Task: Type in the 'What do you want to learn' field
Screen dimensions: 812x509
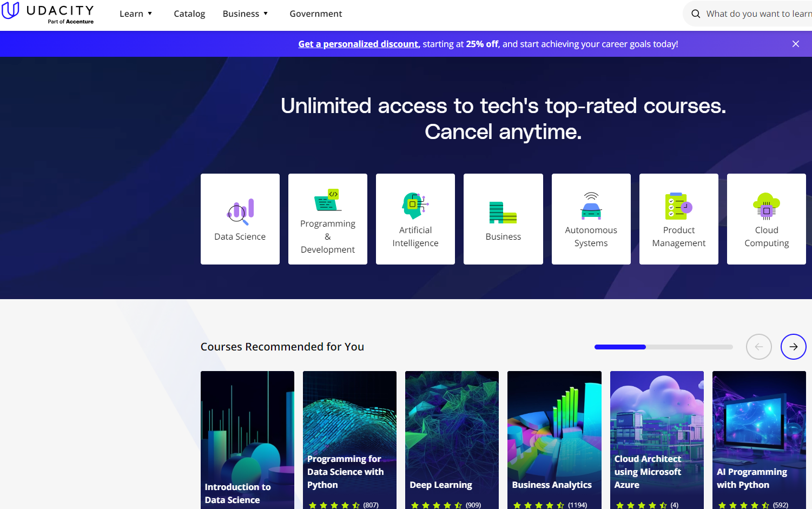Action: pyautogui.click(x=757, y=14)
